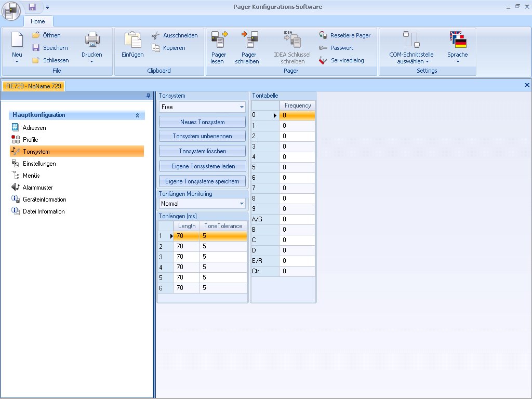Click the Passwort key icon
This screenshot has height=399, width=532.
pyautogui.click(x=323, y=48)
